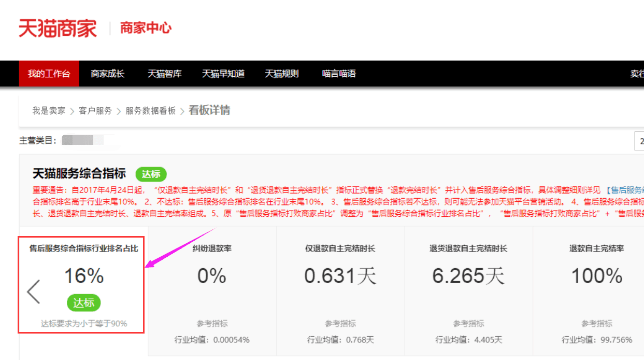Viewport: 644px width, 360px height.
Task: Open the 商家中心 header link
Action: coord(146,28)
